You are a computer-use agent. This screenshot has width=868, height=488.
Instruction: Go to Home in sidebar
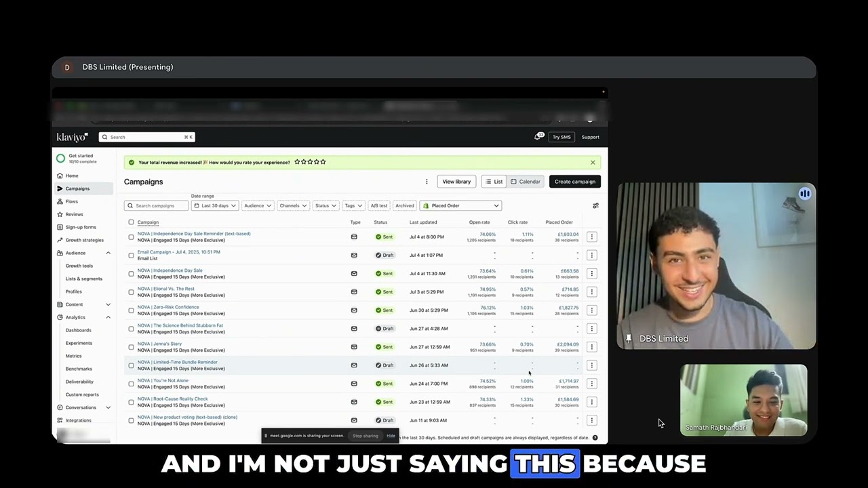[72, 176]
